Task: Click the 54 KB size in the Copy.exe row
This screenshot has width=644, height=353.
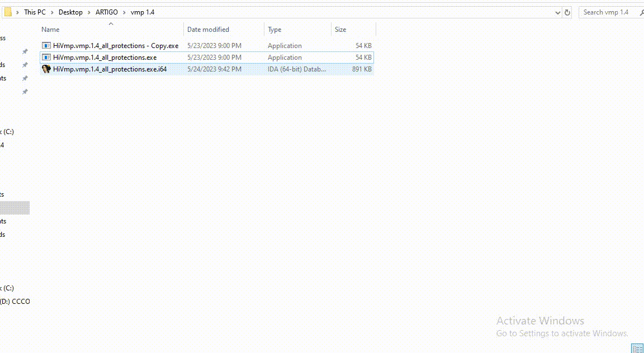Action: (x=363, y=46)
